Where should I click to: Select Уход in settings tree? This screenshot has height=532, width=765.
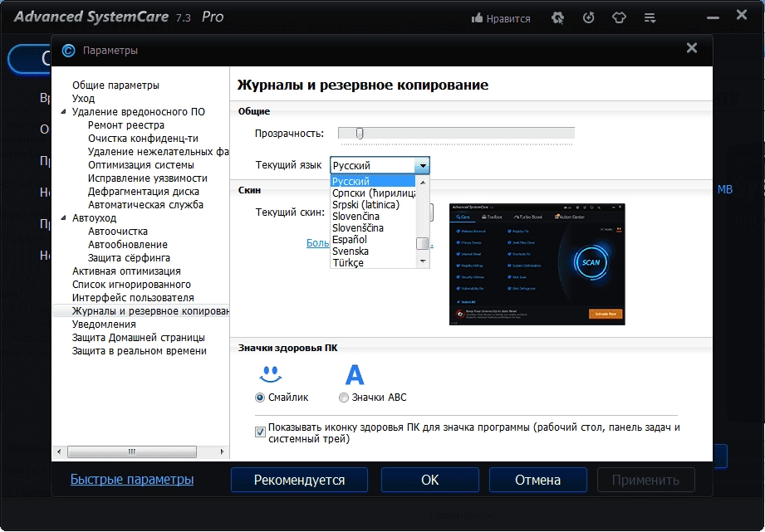[x=83, y=99]
